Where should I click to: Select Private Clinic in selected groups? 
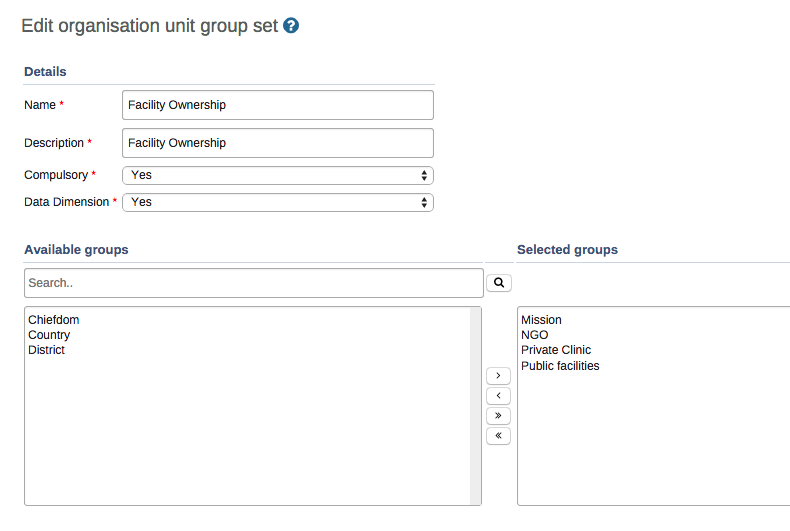[556, 350]
